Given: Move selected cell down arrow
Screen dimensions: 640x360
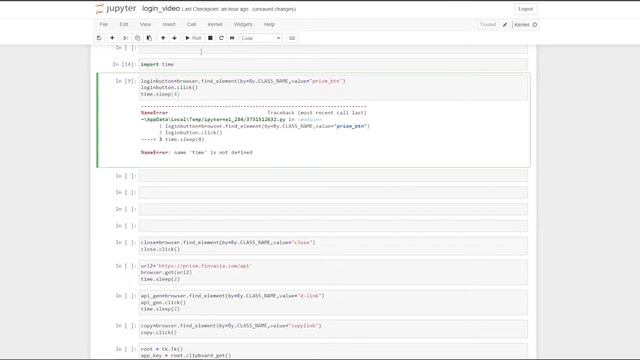Looking at the screenshot, I should click(174, 38).
